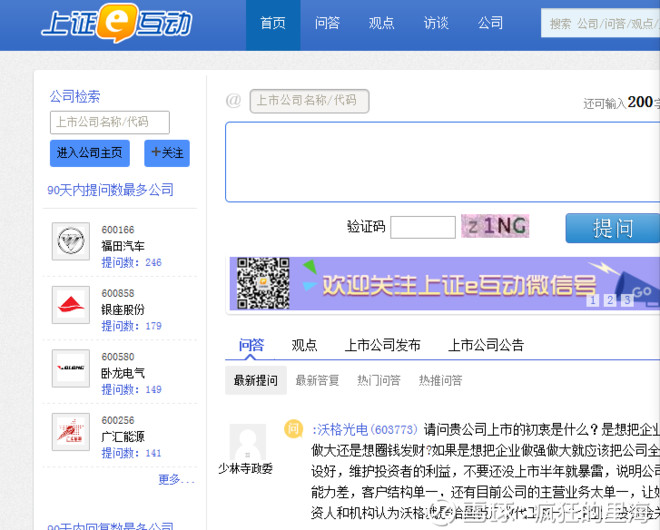Viewport: 660px width, 530px height.
Task: Open the 银座股份 red logo thumbnail
Action: click(71, 305)
